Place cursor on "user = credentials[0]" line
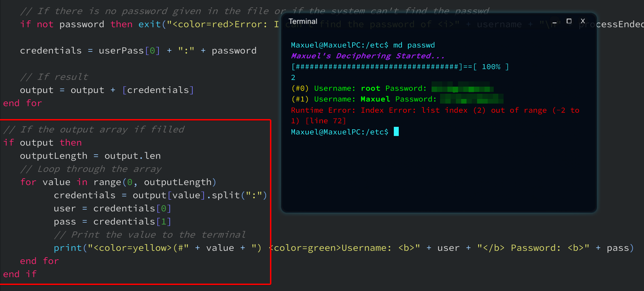Screen dimensions: 644x291 click(112, 209)
